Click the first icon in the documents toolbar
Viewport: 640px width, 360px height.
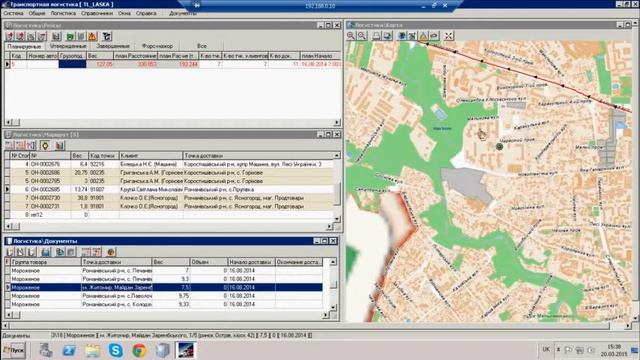pyautogui.click(x=10, y=252)
